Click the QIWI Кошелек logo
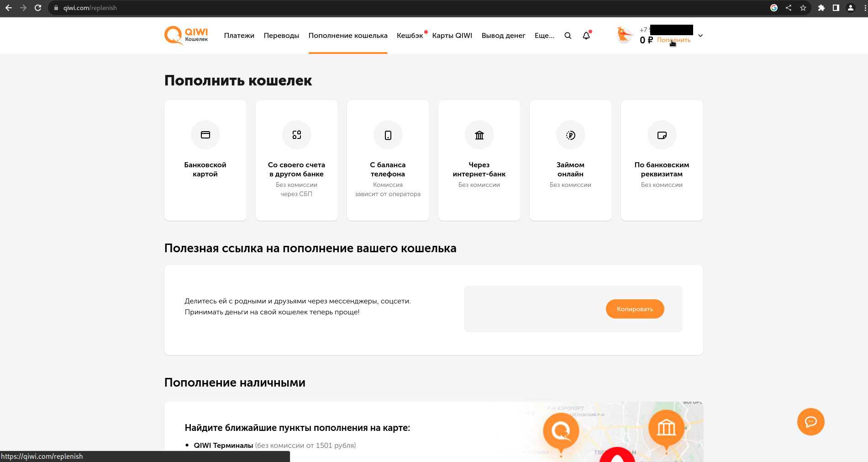 coord(186,36)
